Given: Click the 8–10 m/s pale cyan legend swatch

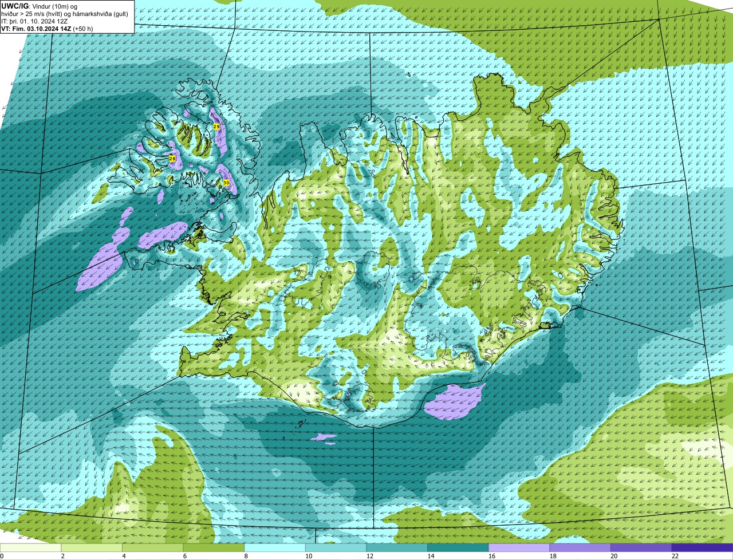Looking at the screenshot, I should pos(275,547).
